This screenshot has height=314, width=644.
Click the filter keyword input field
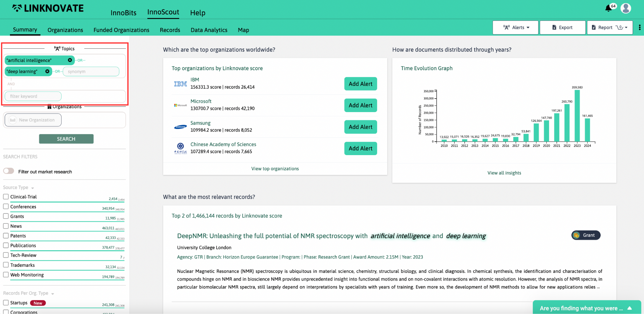[33, 96]
